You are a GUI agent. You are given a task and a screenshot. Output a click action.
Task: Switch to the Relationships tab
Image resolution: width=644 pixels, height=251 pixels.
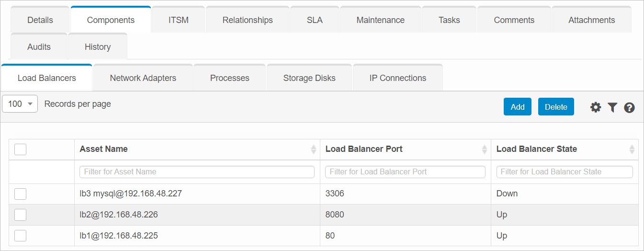(248, 20)
